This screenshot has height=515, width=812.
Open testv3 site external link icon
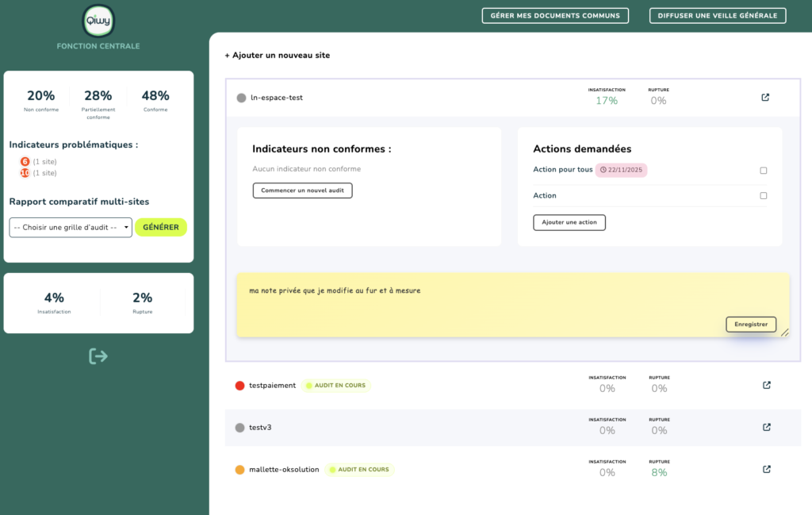point(766,427)
